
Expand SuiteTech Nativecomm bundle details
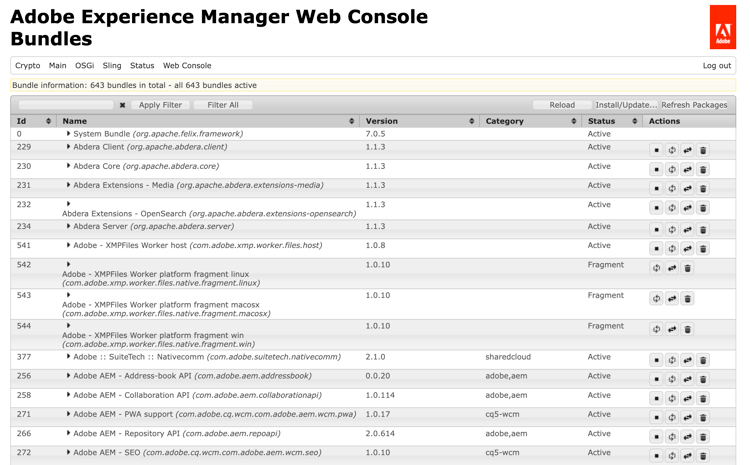(x=68, y=356)
